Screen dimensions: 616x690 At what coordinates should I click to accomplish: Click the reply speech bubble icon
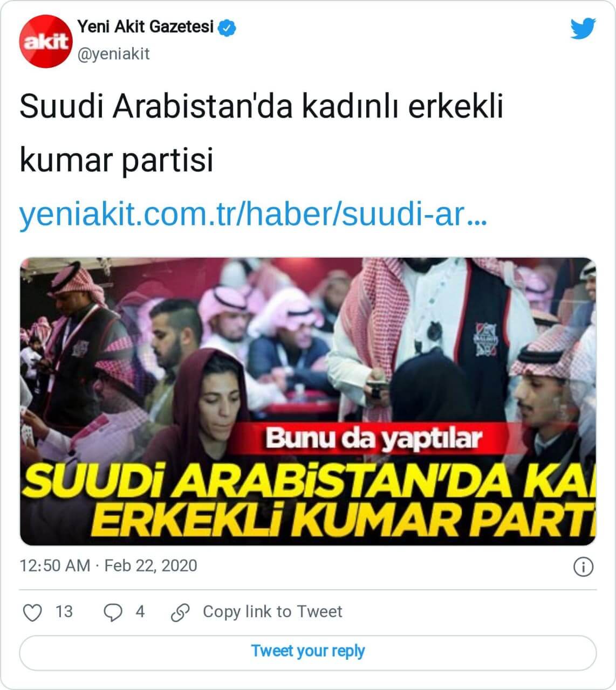pos(113,612)
